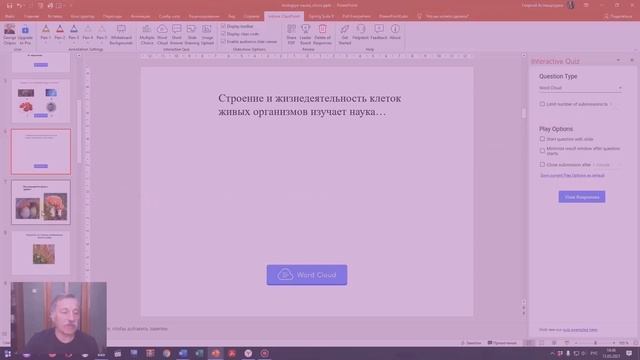Select the mushrooms slide thumbnail
The image size is (640, 360).
41,202
